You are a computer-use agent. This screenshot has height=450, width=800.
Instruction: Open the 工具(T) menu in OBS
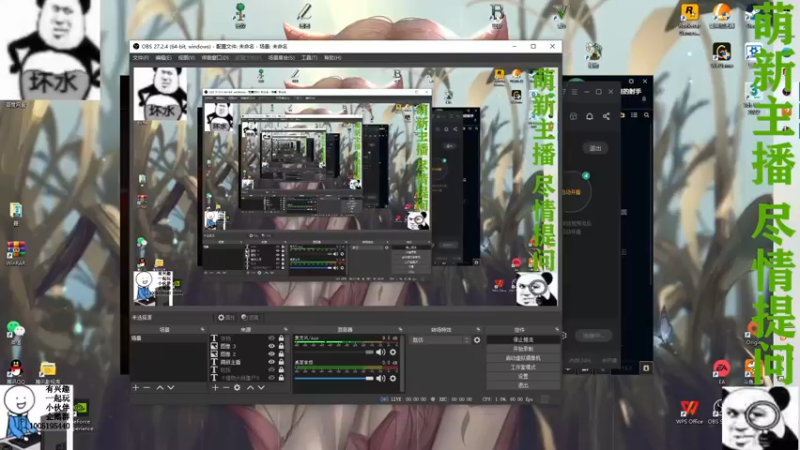coord(309,58)
